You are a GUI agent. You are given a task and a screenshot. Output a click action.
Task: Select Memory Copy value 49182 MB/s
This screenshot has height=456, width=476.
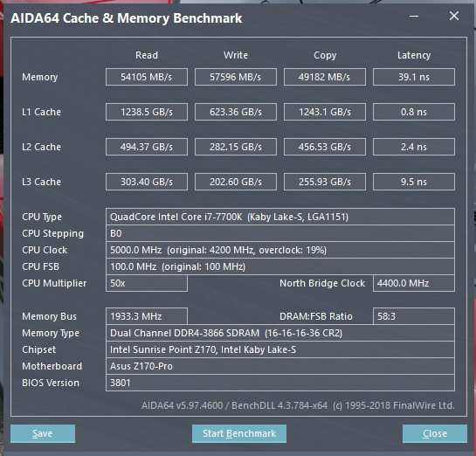(325, 77)
